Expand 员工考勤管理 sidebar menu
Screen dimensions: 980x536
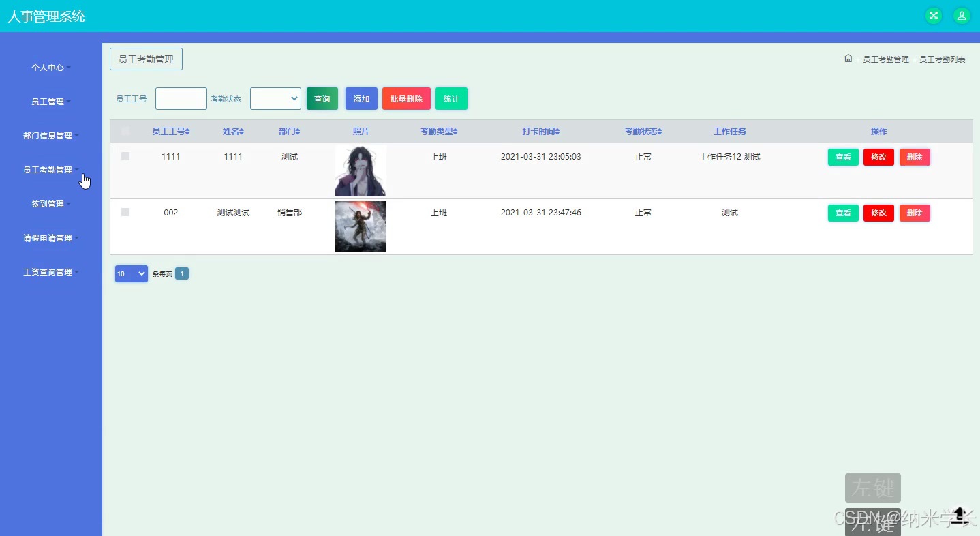coord(50,170)
